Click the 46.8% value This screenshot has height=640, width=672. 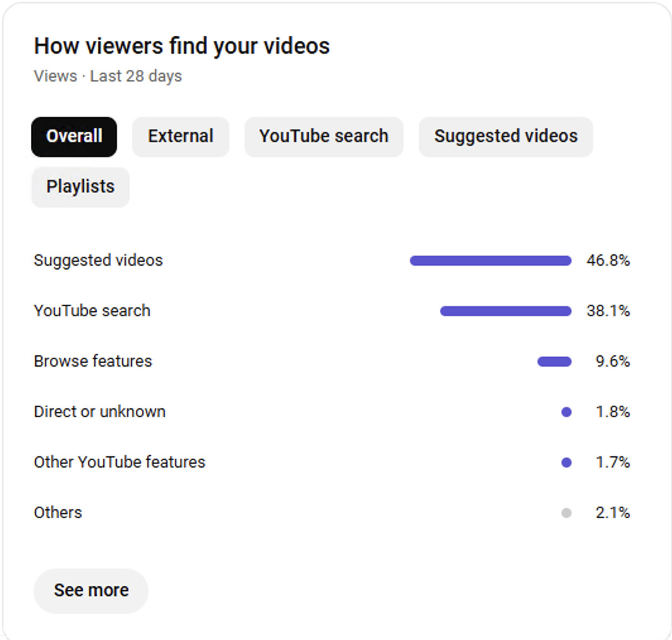pyautogui.click(x=608, y=261)
